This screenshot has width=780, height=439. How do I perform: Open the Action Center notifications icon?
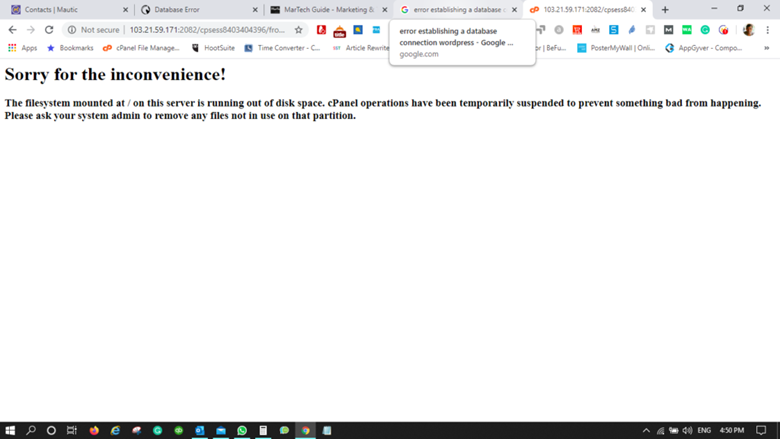761,430
